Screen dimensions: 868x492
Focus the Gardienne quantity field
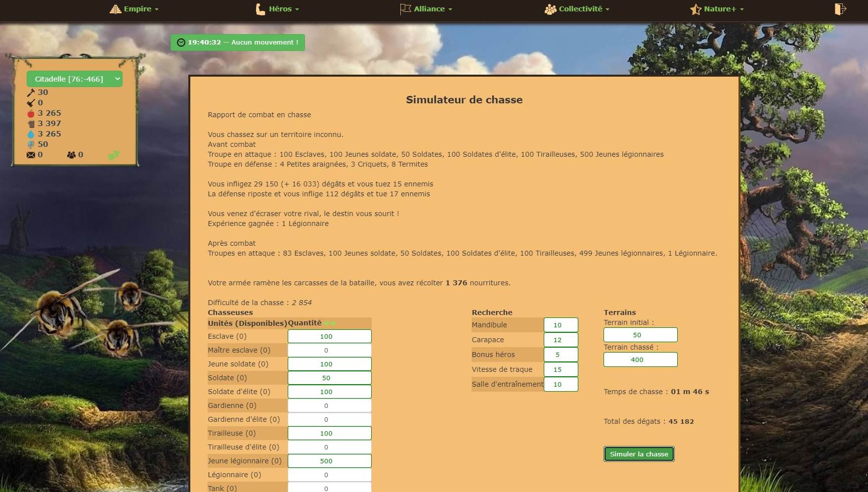[x=329, y=405]
